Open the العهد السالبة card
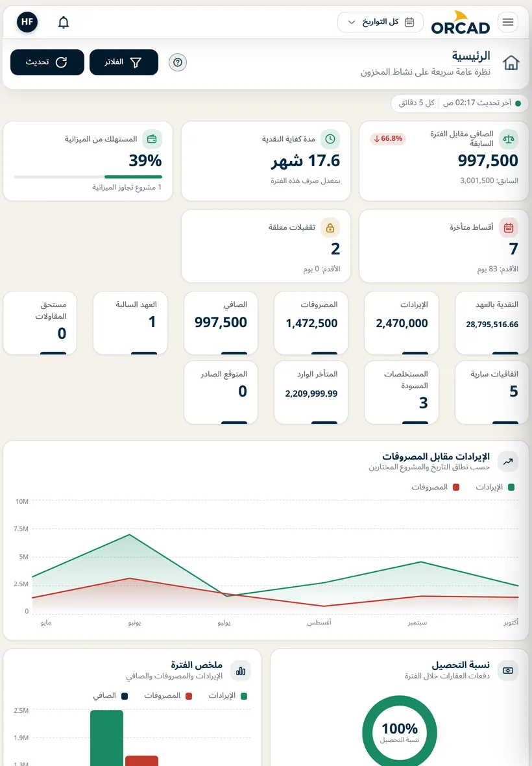Viewport: 532px width, 766px height. 130,323
